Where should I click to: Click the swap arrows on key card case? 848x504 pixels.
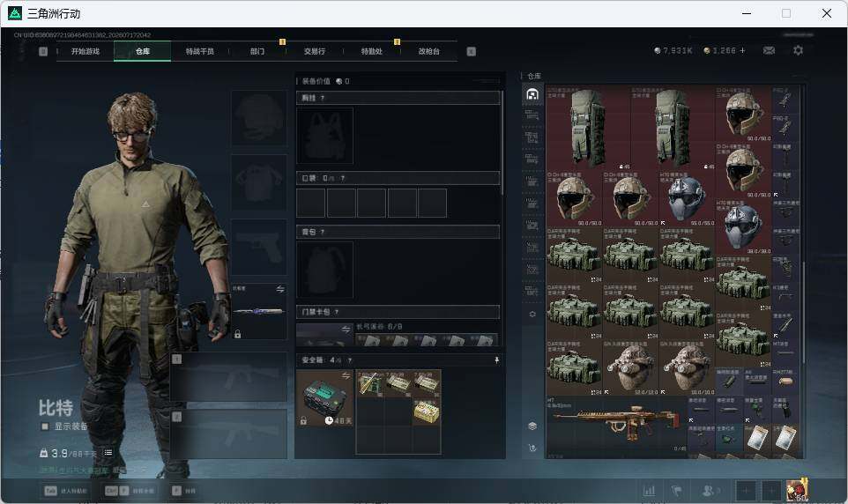coord(346,329)
